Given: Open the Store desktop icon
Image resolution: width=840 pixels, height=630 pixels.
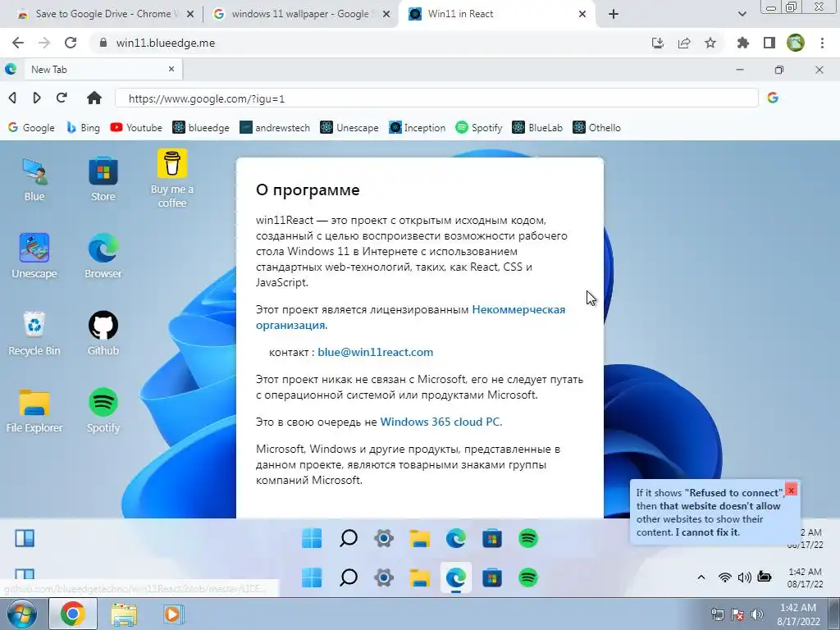Looking at the screenshot, I should pos(103,180).
